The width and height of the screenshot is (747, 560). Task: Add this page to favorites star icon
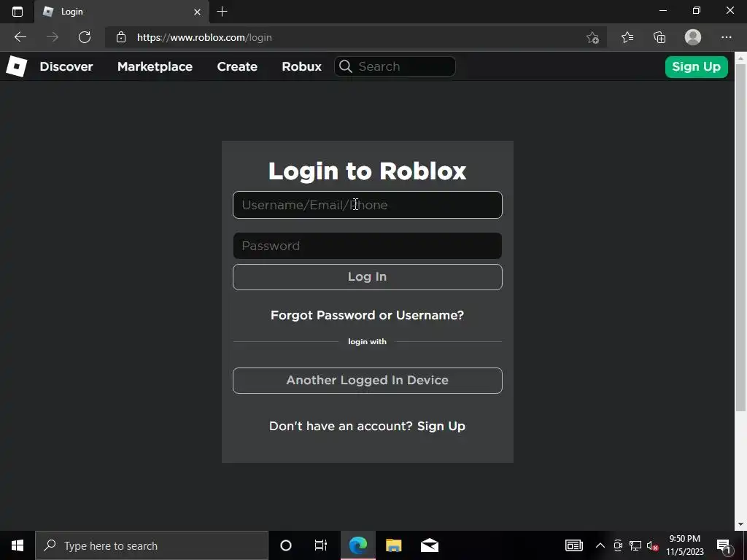coord(592,37)
